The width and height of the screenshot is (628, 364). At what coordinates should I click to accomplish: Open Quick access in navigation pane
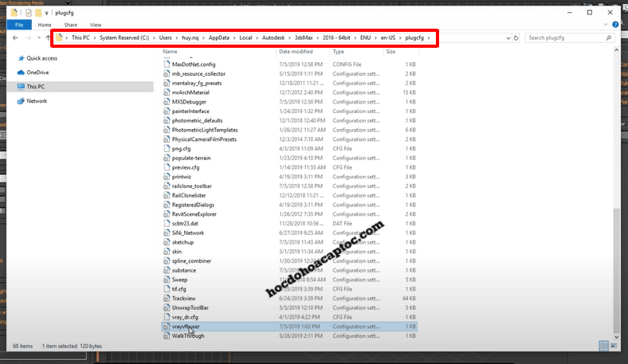(x=40, y=58)
